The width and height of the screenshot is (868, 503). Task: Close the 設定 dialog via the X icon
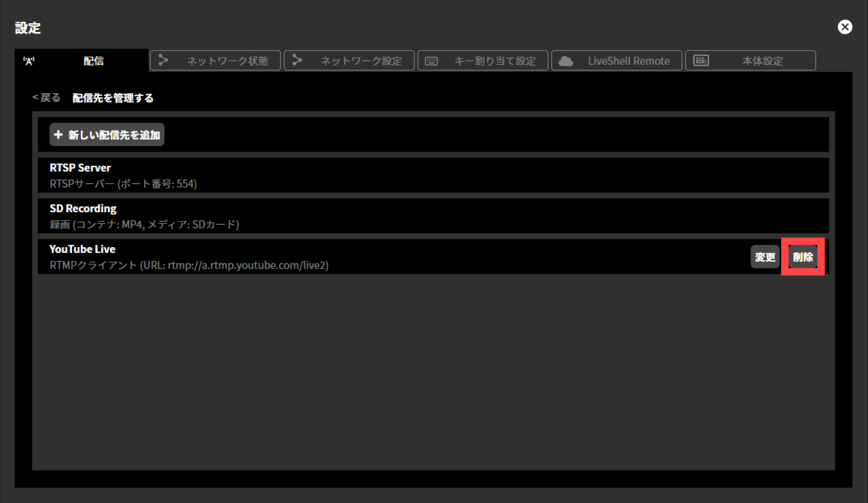pyautogui.click(x=845, y=27)
